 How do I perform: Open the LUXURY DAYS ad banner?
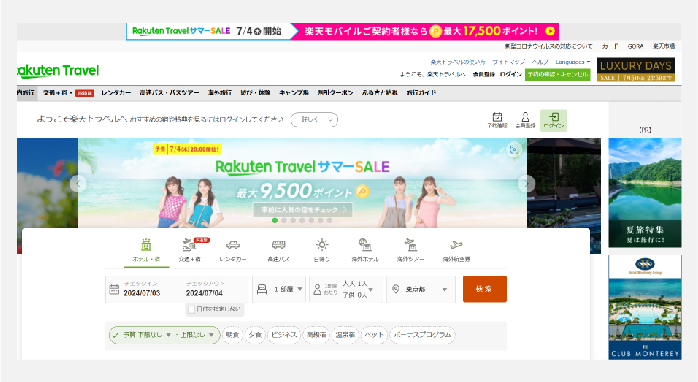point(636,69)
